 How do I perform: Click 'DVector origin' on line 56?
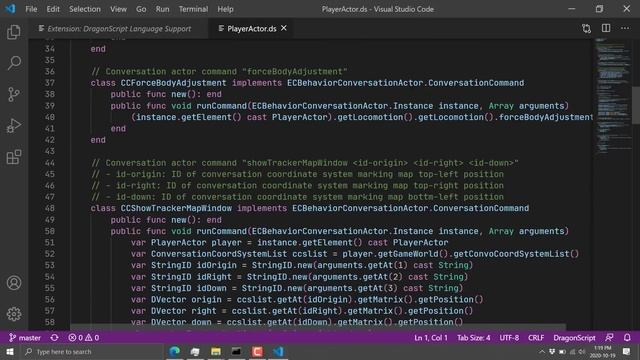pyautogui.click(x=186, y=300)
